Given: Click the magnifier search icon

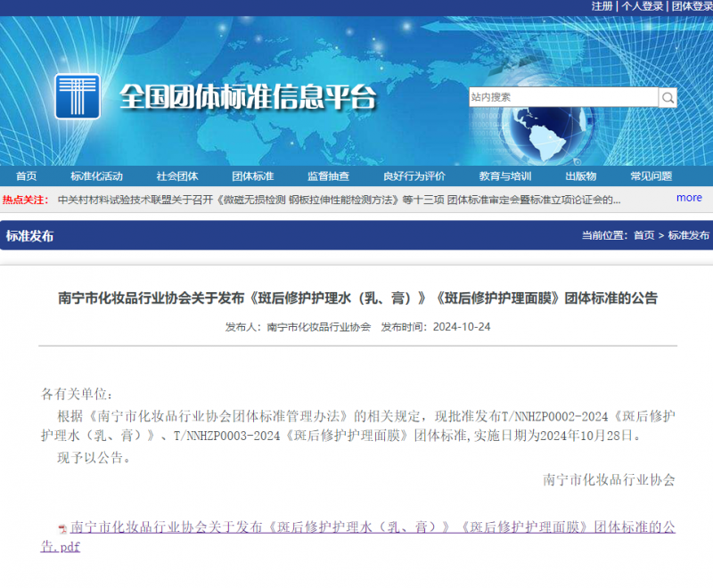Looking at the screenshot, I should [x=668, y=97].
